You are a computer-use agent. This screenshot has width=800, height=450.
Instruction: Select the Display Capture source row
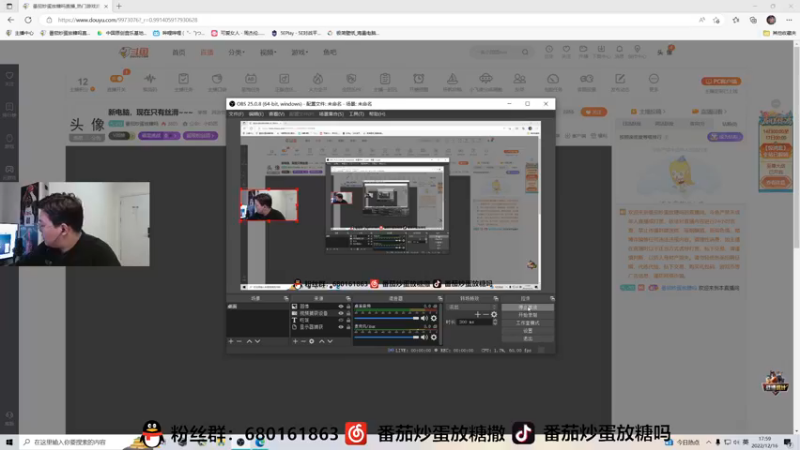tap(320, 327)
